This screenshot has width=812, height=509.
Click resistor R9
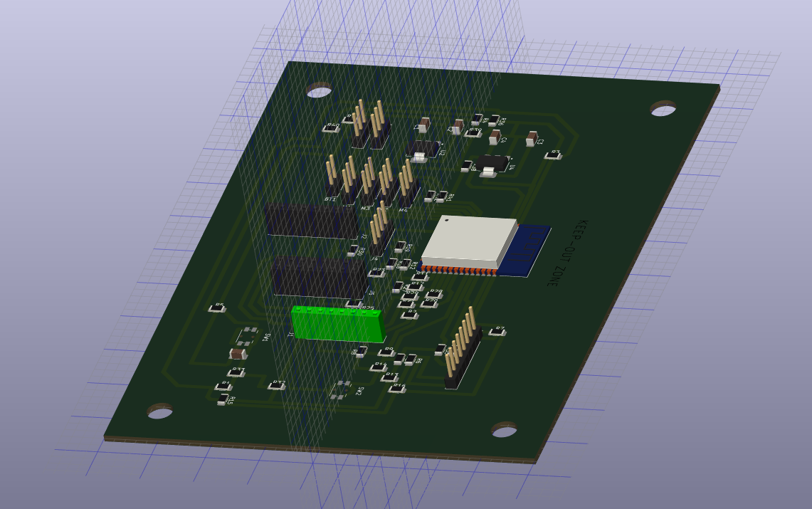[x=386, y=352]
